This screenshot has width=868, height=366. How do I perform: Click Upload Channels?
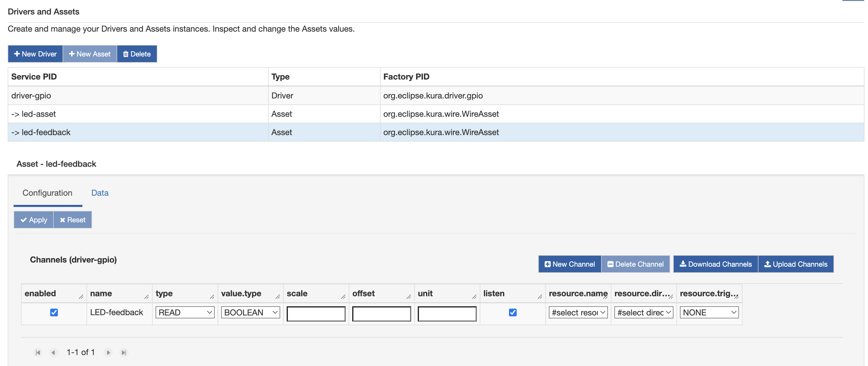tap(796, 264)
